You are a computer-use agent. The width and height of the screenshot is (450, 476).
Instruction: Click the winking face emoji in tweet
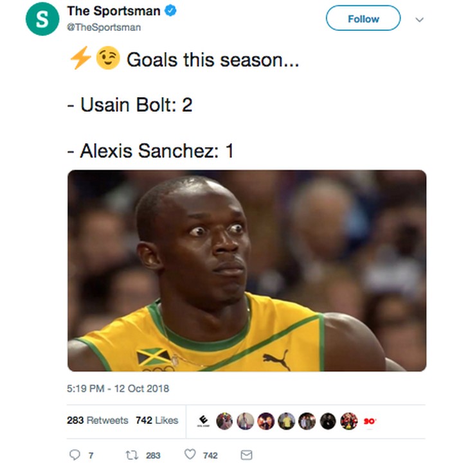coord(107,60)
